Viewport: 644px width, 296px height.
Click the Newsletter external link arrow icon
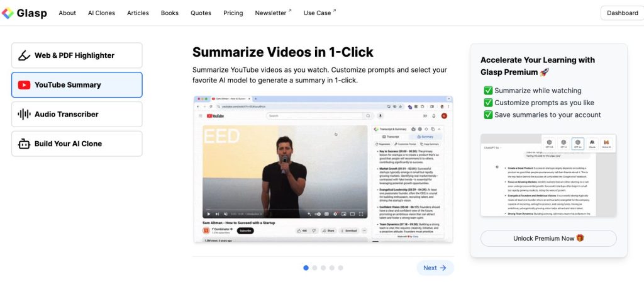pyautogui.click(x=289, y=11)
